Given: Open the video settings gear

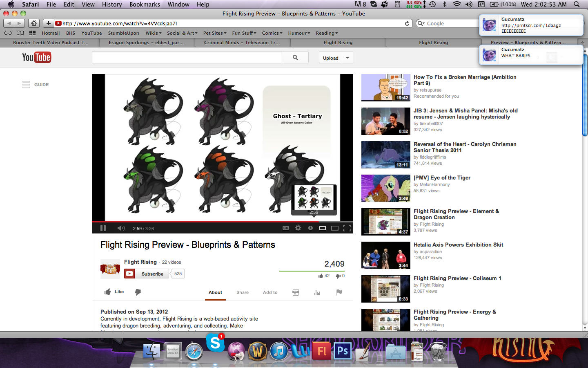Looking at the screenshot, I should [x=298, y=228].
